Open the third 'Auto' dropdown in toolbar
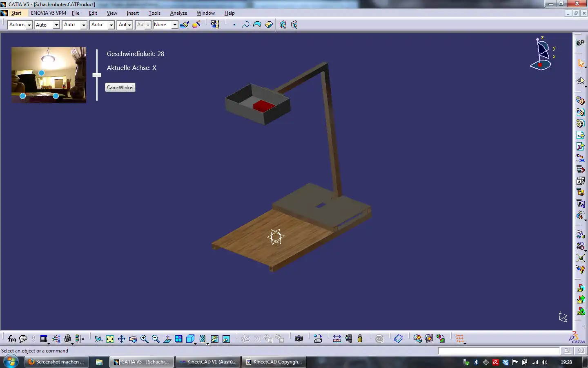 tap(84, 25)
